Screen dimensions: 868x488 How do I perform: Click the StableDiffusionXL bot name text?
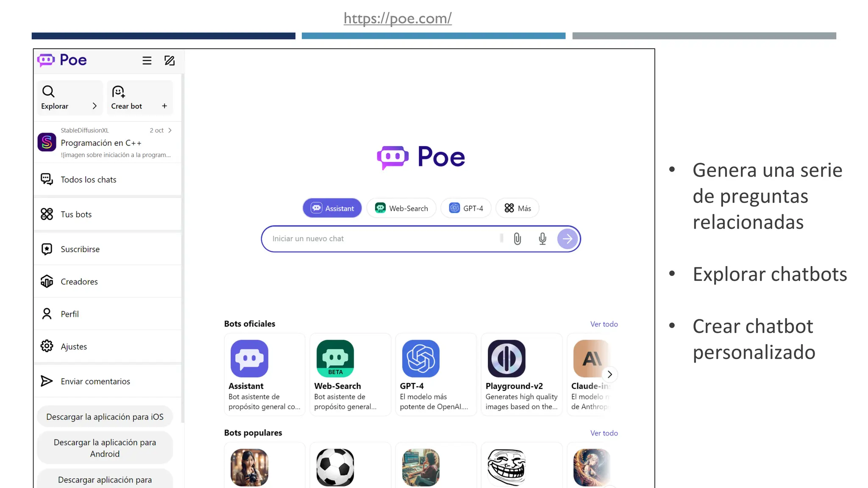[x=85, y=130]
